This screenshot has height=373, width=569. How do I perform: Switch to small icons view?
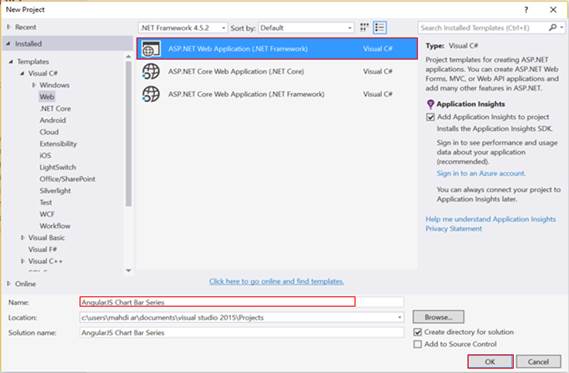coord(364,27)
